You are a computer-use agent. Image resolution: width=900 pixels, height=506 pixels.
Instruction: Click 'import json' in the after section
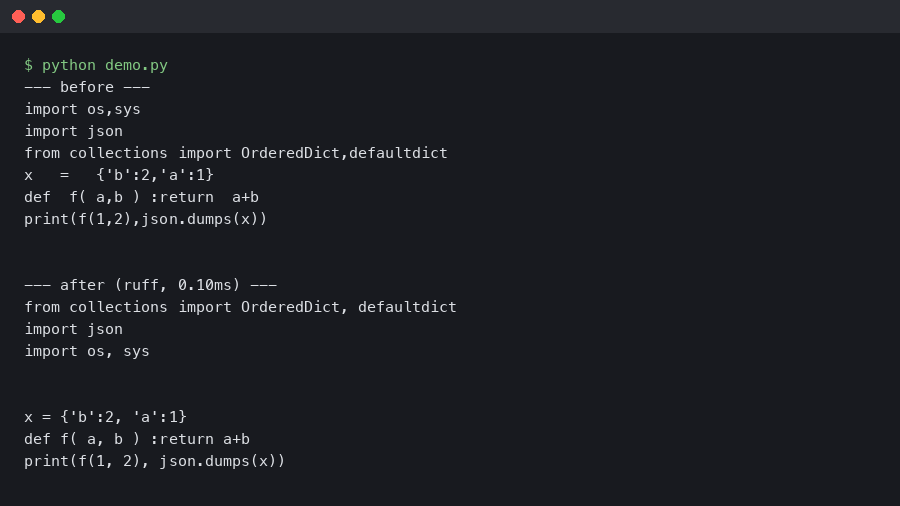point(73,329)
